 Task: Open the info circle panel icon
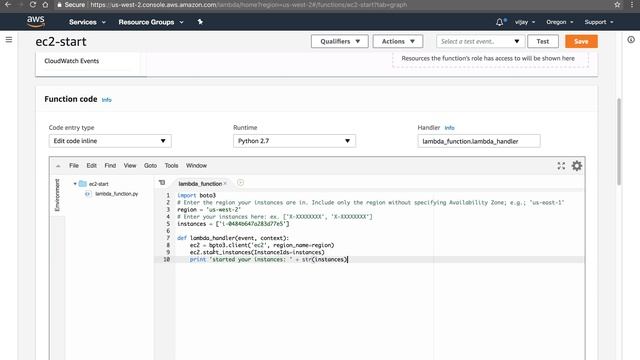[x=631, y=40]
